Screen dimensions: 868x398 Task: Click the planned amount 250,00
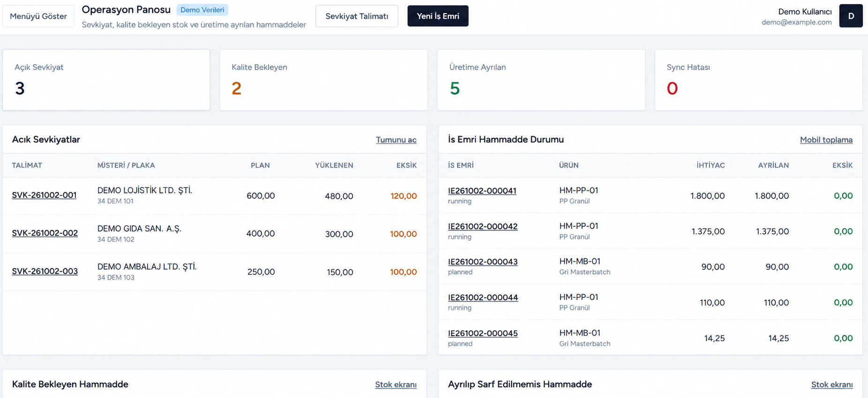(x=261, y=272)
